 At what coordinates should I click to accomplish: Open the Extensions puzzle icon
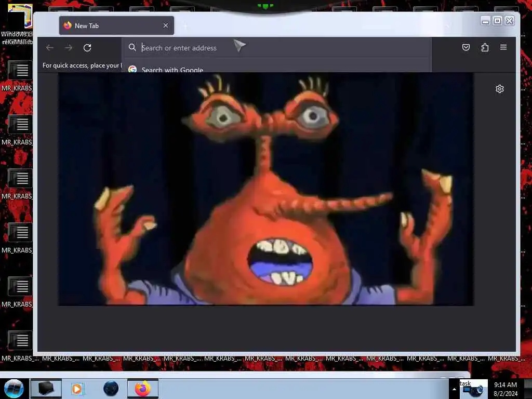coord(485,47)
